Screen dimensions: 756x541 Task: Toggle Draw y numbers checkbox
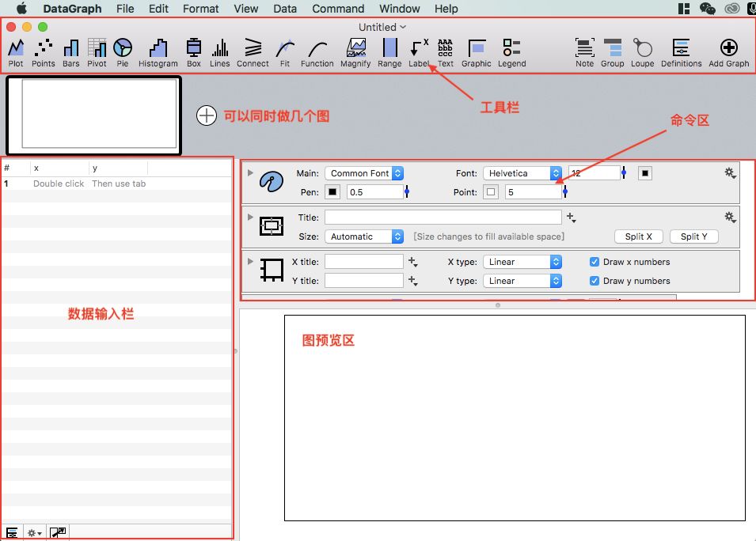(x=595, y=281)
